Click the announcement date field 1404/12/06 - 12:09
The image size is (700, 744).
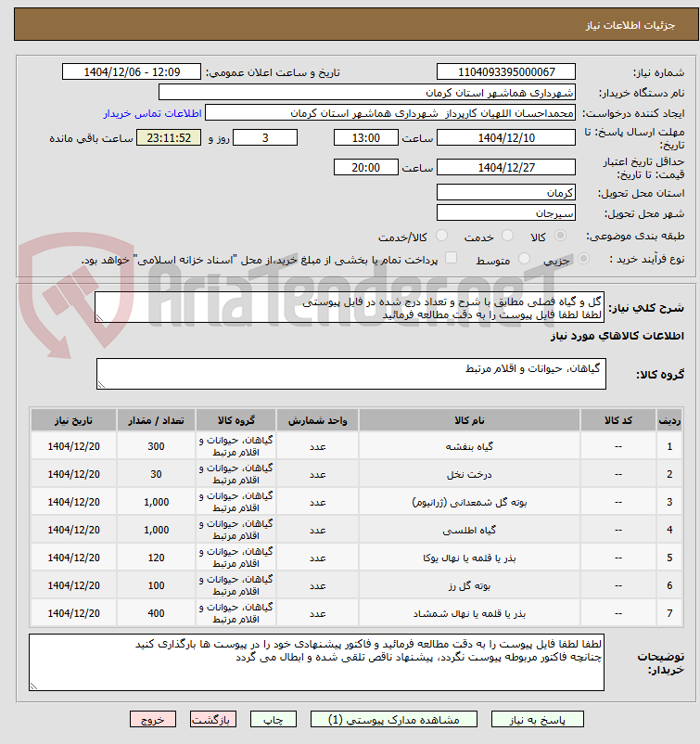click(x=132, y=71)
